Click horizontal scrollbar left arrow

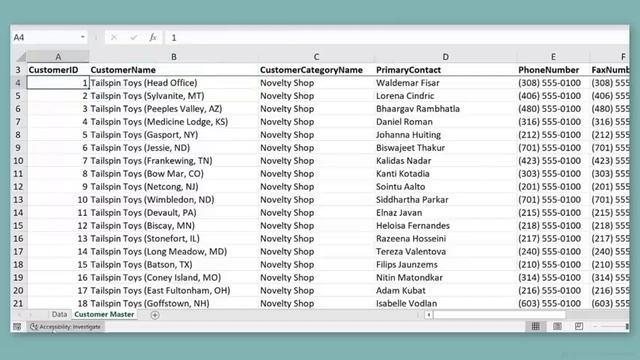429,315
